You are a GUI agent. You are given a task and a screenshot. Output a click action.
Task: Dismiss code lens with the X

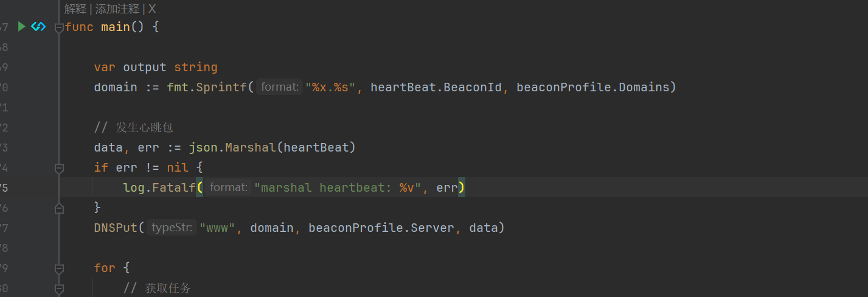(x=152, y=9)
